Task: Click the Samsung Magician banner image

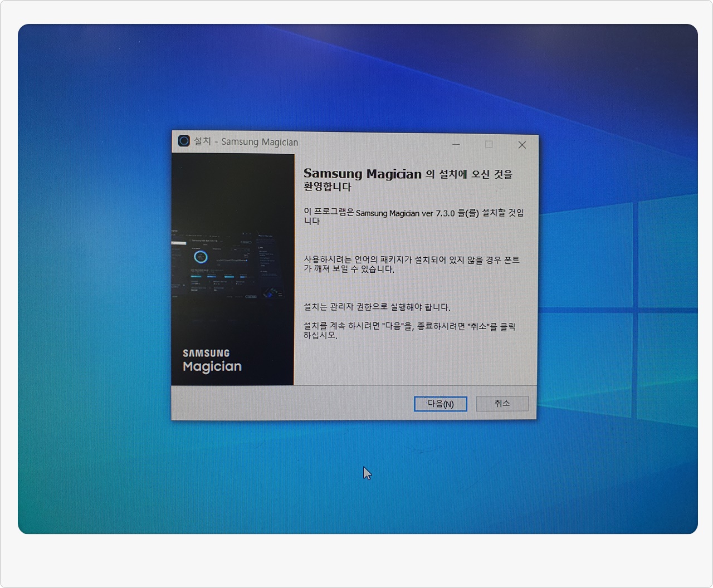Action: 233,269
